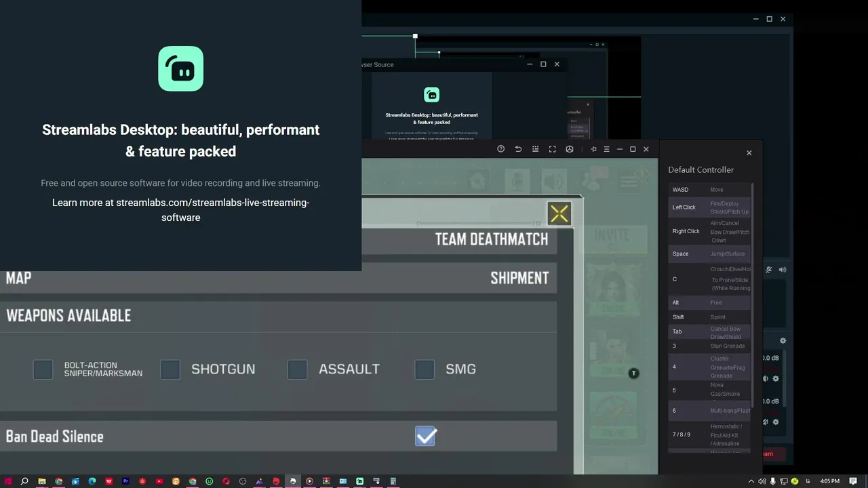Click the faded speaker icon in game lobby
The width and height of the screenshot is (868, 488).
(x=553, y=181)
